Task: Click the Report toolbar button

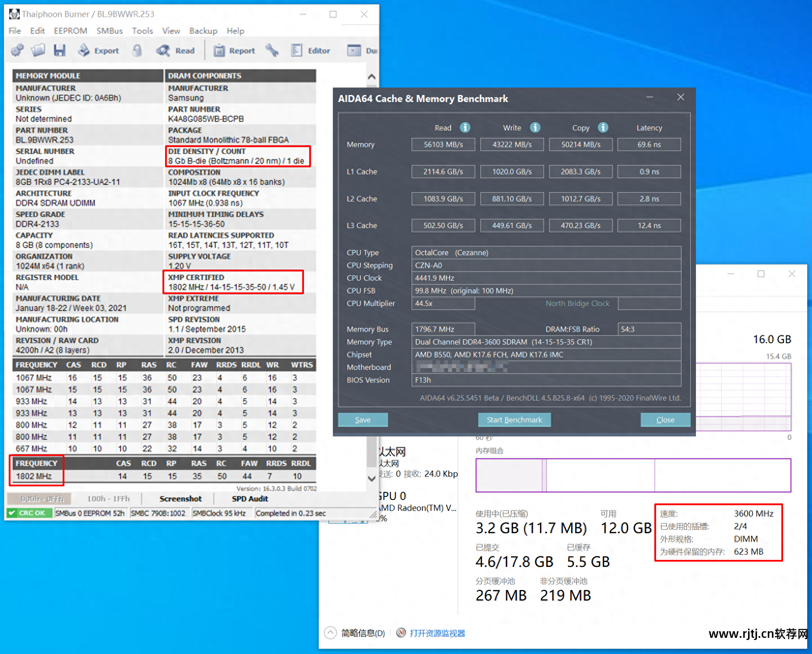Action: tap(234, 50)
